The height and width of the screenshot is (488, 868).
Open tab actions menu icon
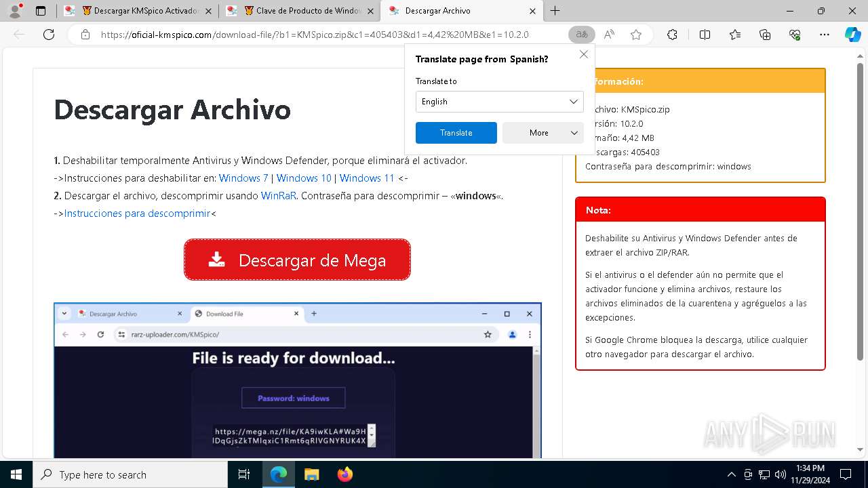(41, 11)
